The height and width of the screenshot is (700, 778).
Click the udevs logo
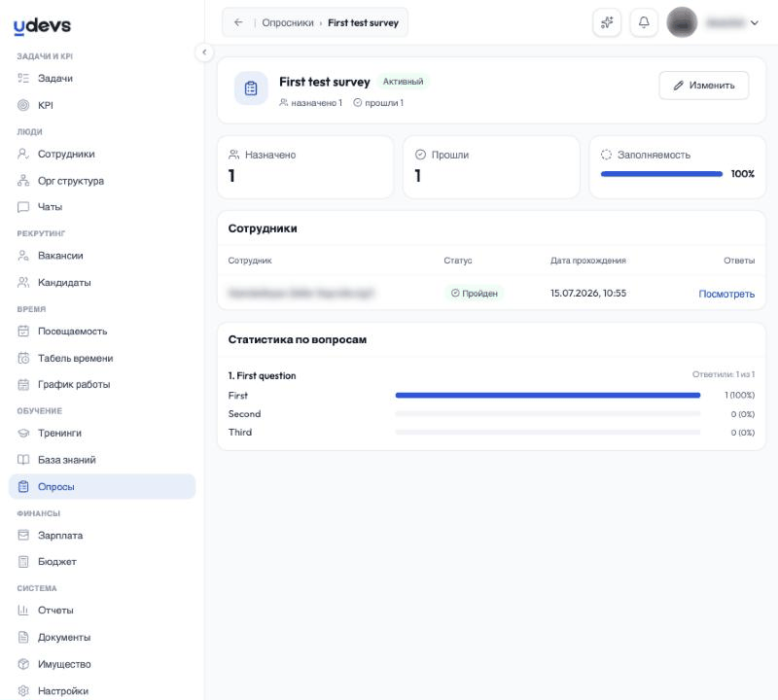click(42, 26)
